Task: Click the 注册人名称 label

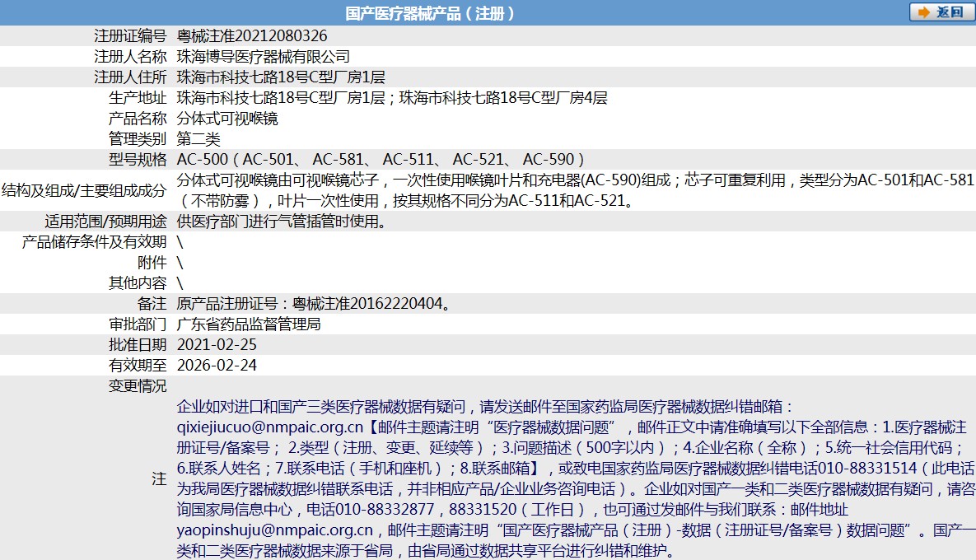Action: (x=130, y=57)
